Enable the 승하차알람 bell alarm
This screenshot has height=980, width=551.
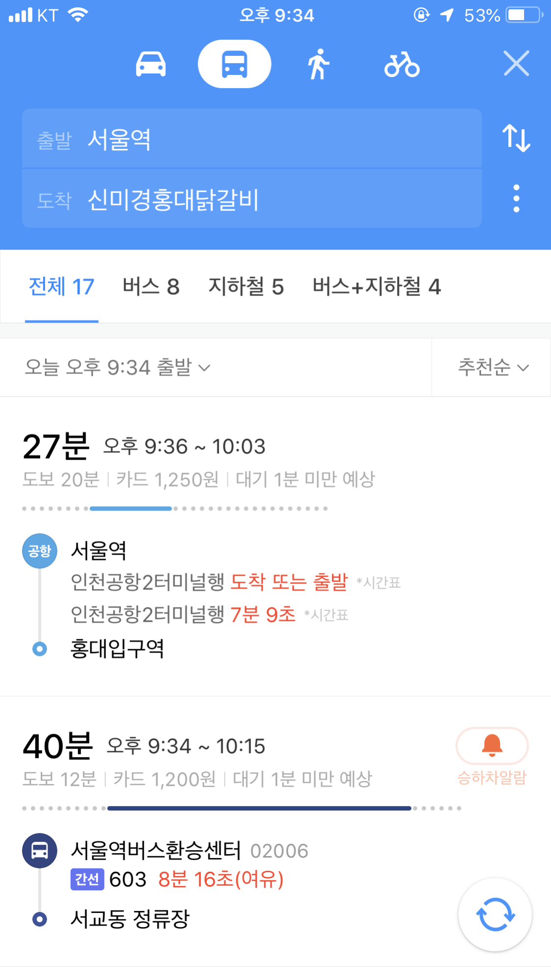(492, 746)
